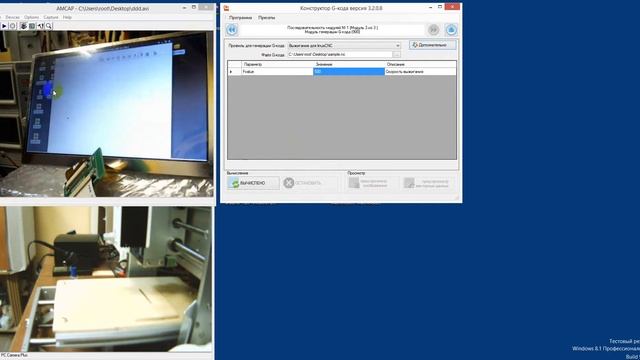
Task: Click the grey next module arrow button
Action: pos(433,29)
